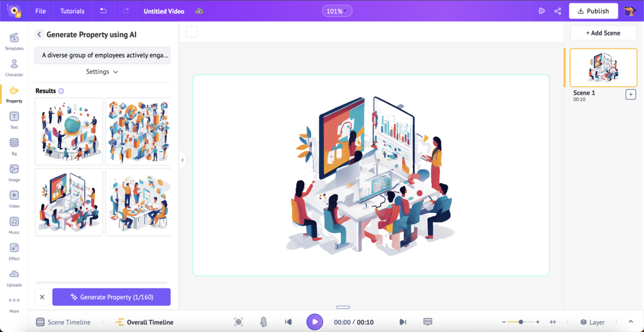The width and height of the screenshot is (644, 332).
Task: Expand the zoom percentage dropdown at the top
Action: (337, 10)
